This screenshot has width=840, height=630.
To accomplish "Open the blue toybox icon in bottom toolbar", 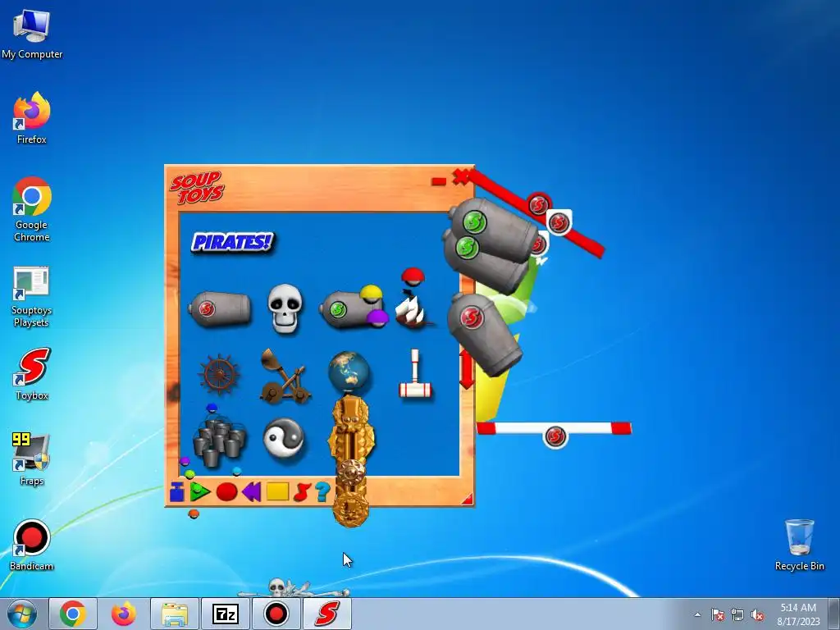I will click(177, 491).
